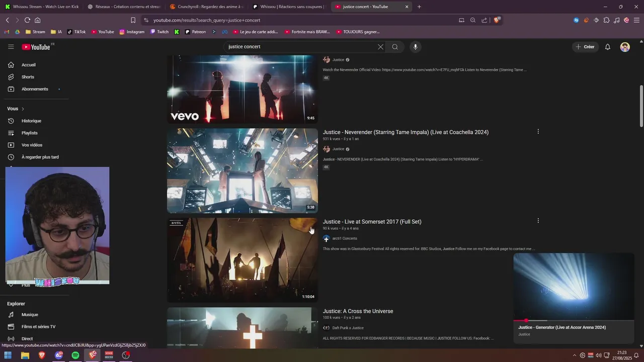Open Vos vidéos in the sidebar
Image resolution: width=644 pixels, height=362 pixels.
[x=32, y=145]
